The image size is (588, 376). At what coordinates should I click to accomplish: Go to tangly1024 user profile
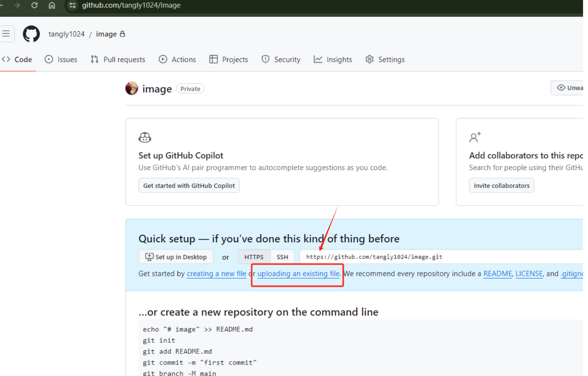66,34
